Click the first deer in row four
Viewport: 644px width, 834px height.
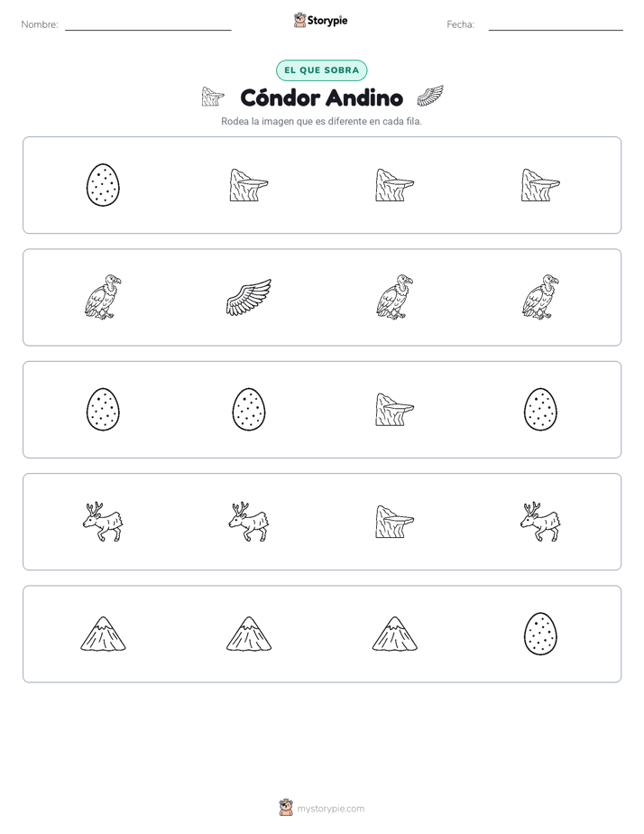[x=103, y=522]
